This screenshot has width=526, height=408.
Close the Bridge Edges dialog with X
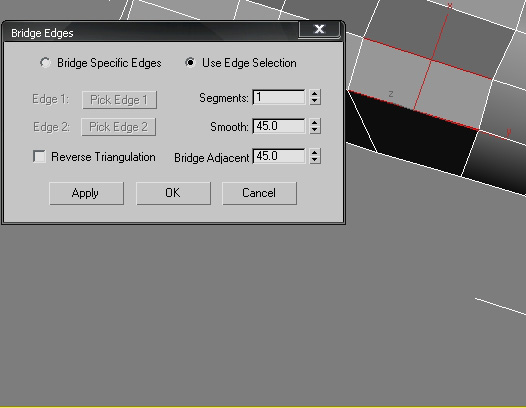(319, 29)
